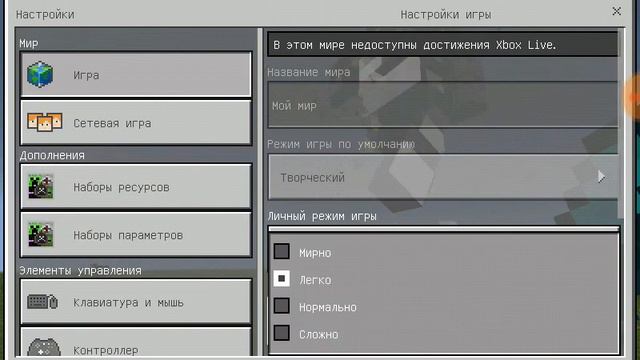Click the gamepad icon for Контроллер
The image size is (640, 360).
pyautogui.click(x=44, y=347)
